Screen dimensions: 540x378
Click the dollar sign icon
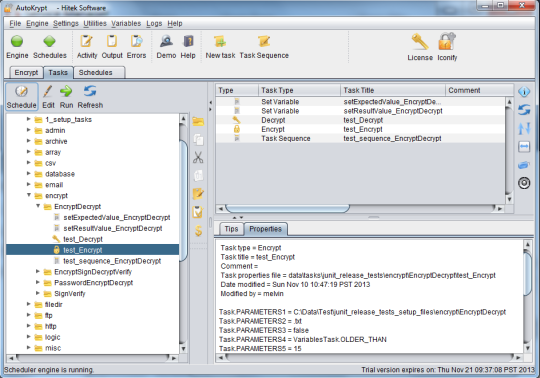click(198, 230)
